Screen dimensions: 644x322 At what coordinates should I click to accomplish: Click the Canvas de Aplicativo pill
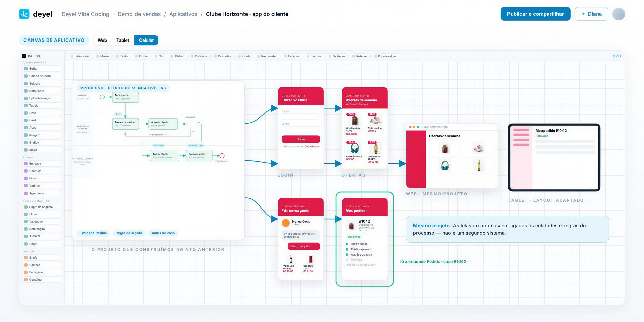[x=54, y=40]
